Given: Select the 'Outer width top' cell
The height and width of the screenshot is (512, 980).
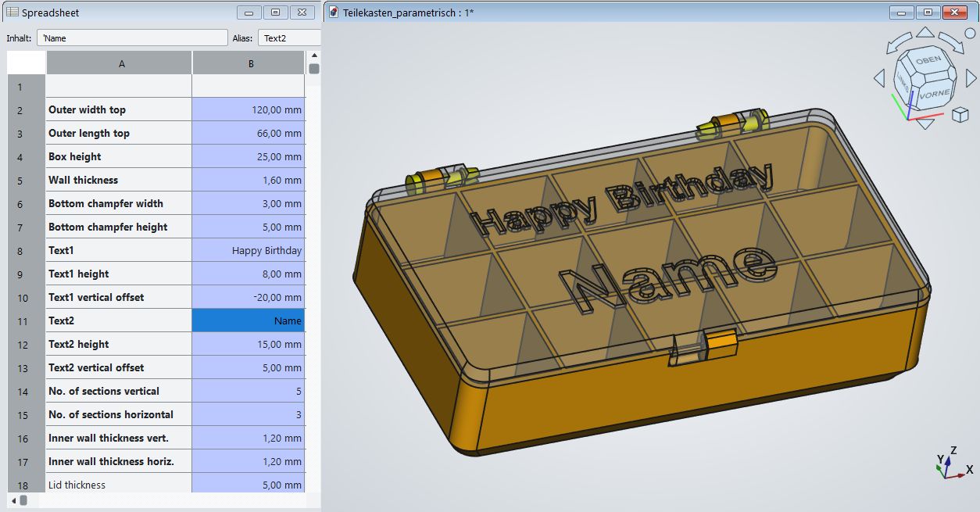Looking at the screenshot, I should pos(119,109).
